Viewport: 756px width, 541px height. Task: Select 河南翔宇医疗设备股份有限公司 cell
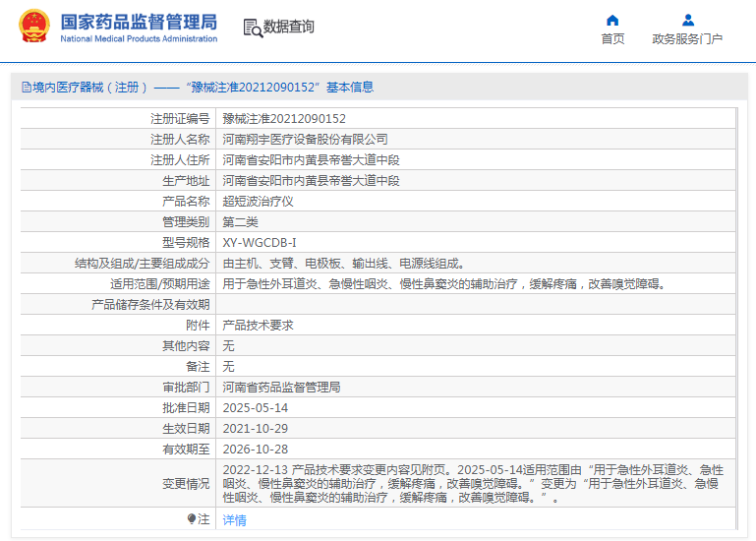click(x=305, y=140)
